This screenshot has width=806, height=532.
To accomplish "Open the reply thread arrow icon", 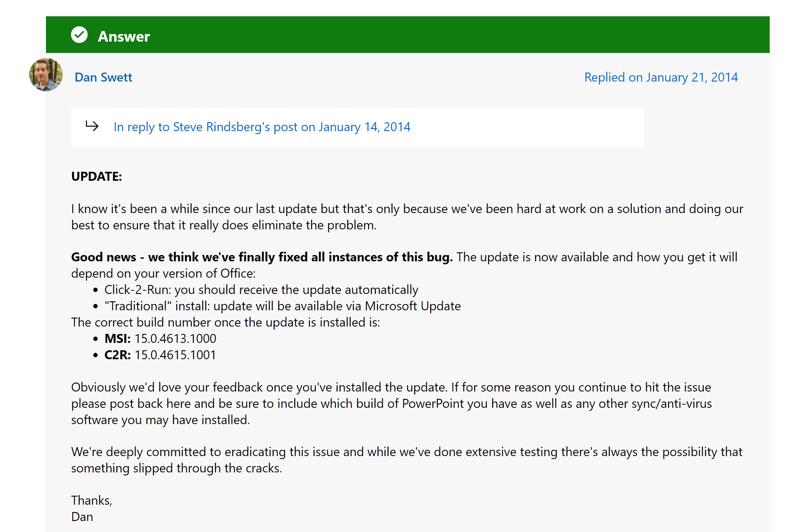I will tap(92, 126).
